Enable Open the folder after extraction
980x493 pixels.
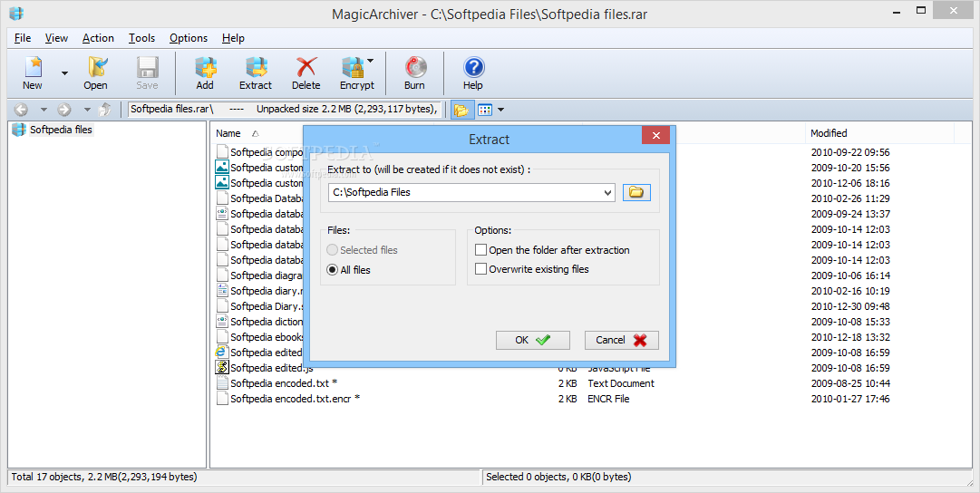480,250
